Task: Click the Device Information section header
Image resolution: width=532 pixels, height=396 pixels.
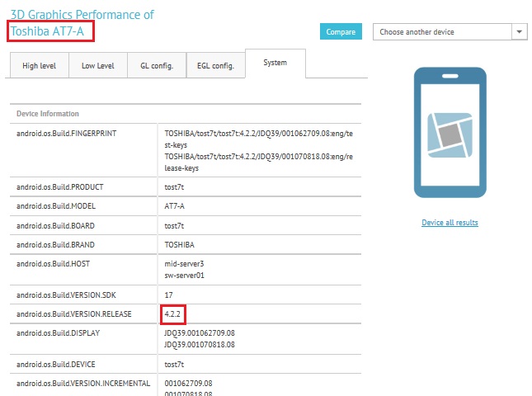Action: click(48, 114)
